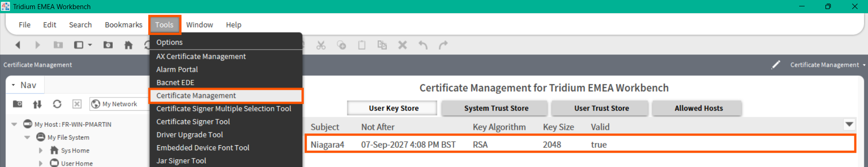
Task: Choose Driver Upgrade Tool menu entry
Action: point(226,135)
